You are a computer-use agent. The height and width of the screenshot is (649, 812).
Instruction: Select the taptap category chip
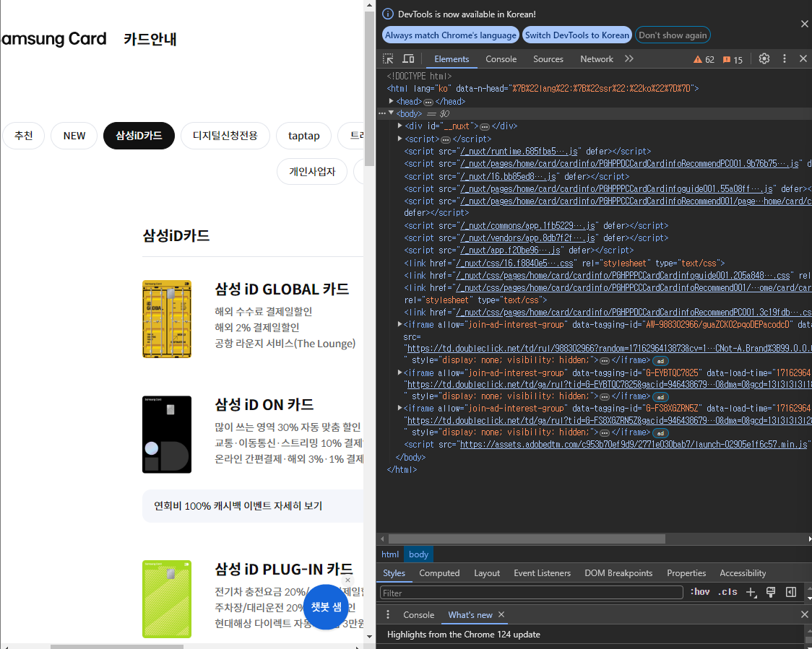(303, 136)
